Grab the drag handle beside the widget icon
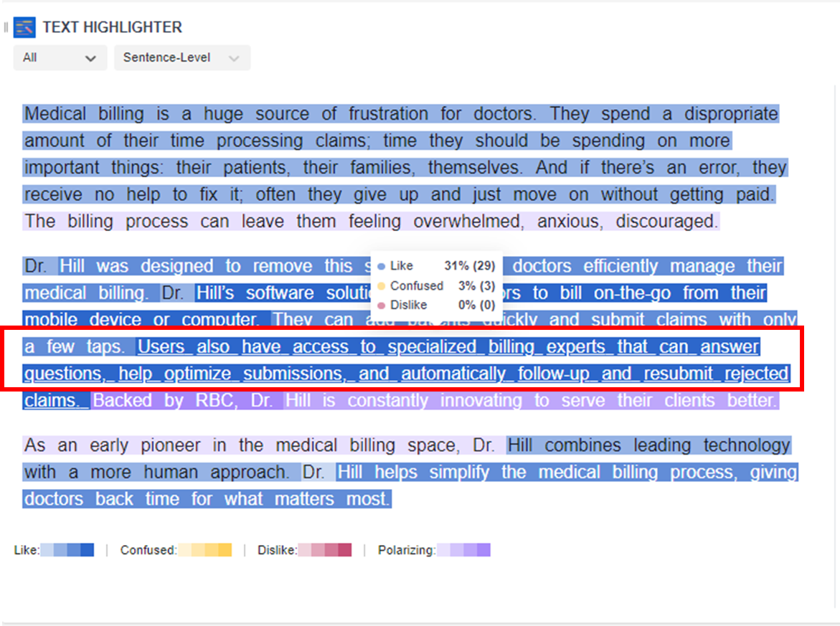840x626 pixels. tap(5, 27)
